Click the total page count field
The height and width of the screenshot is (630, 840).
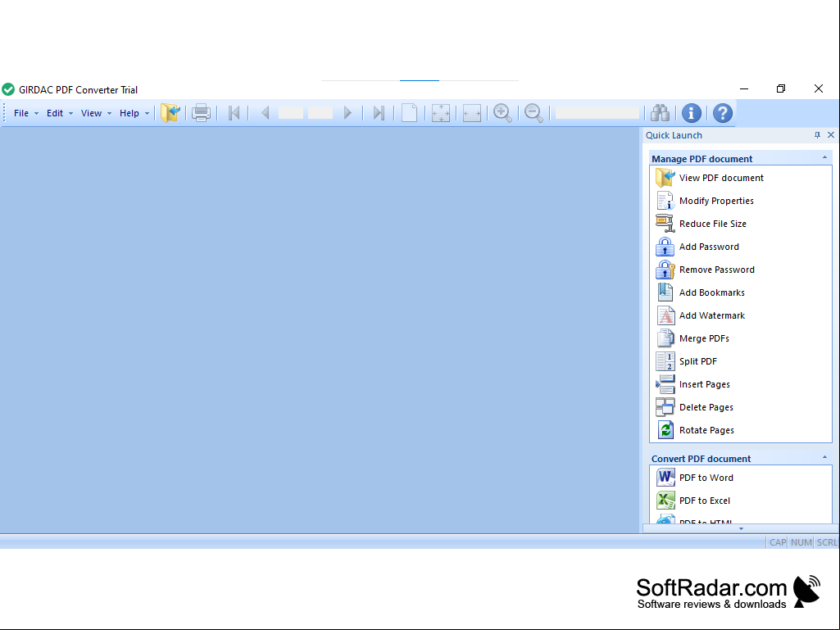320,113
